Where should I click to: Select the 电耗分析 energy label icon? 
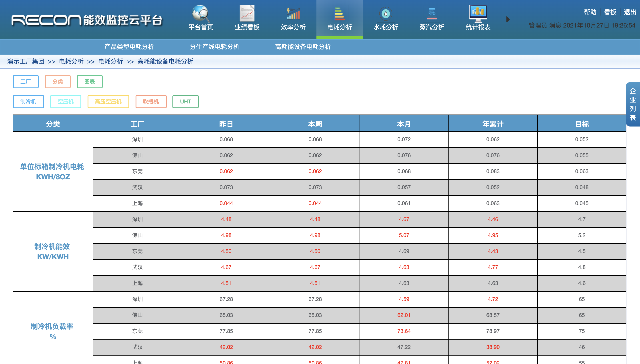click(339, 13)
